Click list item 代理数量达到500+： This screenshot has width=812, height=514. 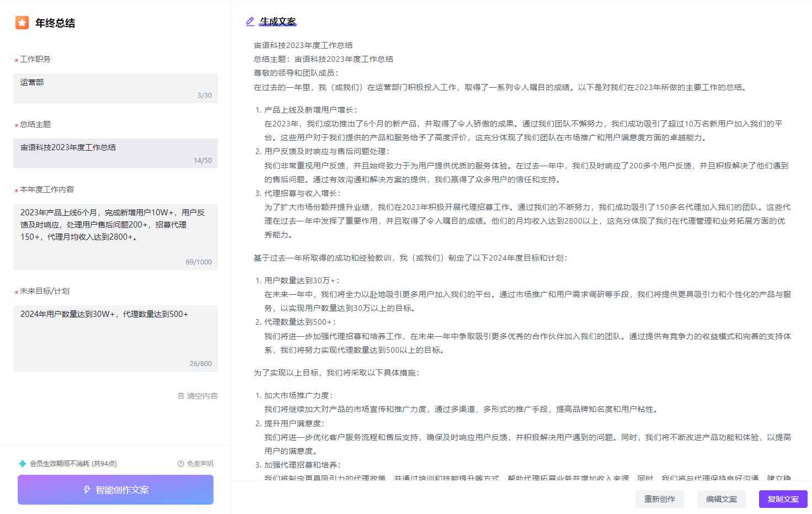[300, 322]
